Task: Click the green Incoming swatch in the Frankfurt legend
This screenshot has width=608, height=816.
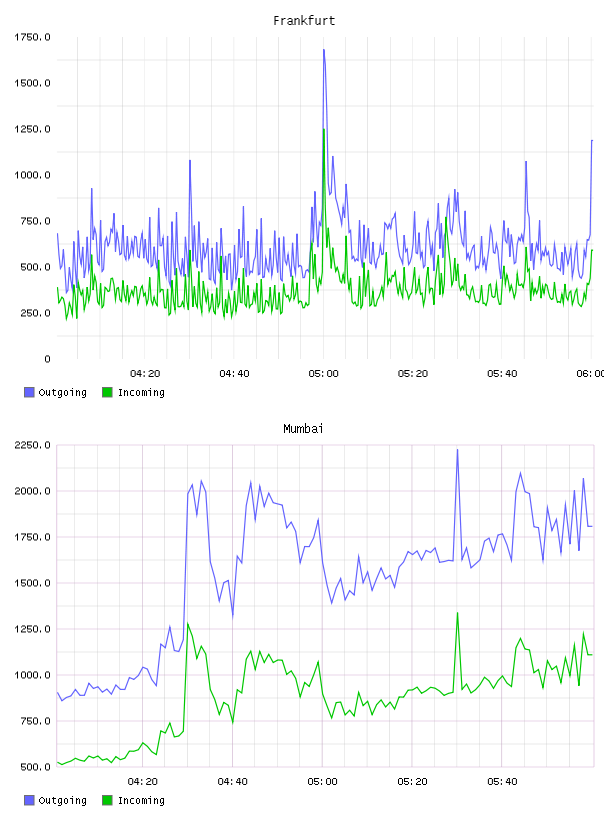Action: point(107,392)
